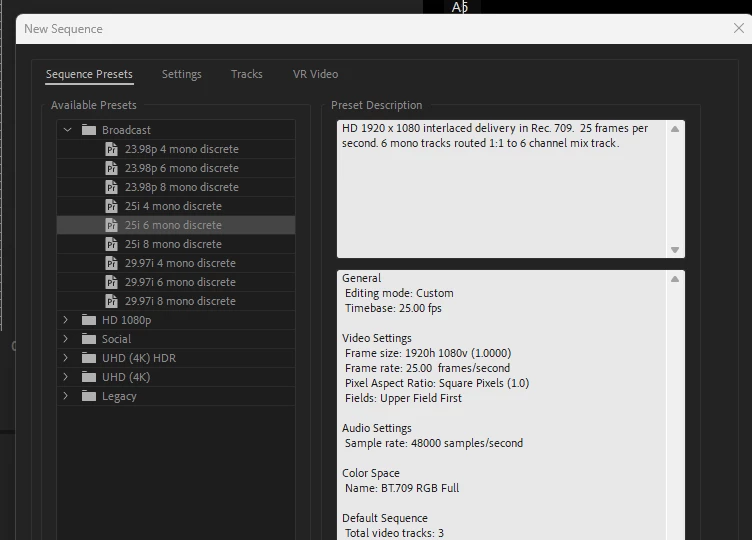752x540 pixels.
Task: Select the 29.97i 8 mono discrete preset
Action: [x=176, y=301]
